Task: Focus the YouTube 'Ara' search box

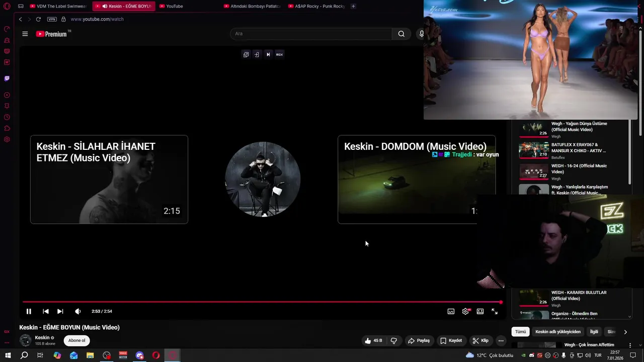Action: coord(311,34)
